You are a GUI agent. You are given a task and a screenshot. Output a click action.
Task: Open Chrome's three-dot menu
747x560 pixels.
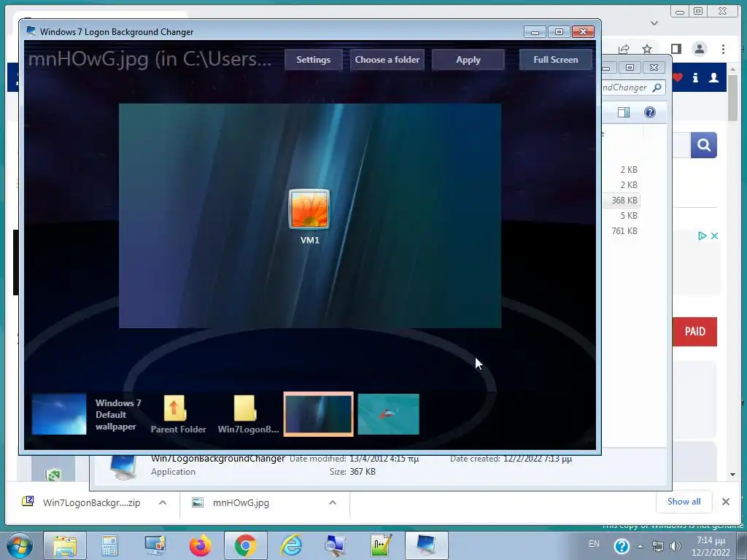(723, 49)
